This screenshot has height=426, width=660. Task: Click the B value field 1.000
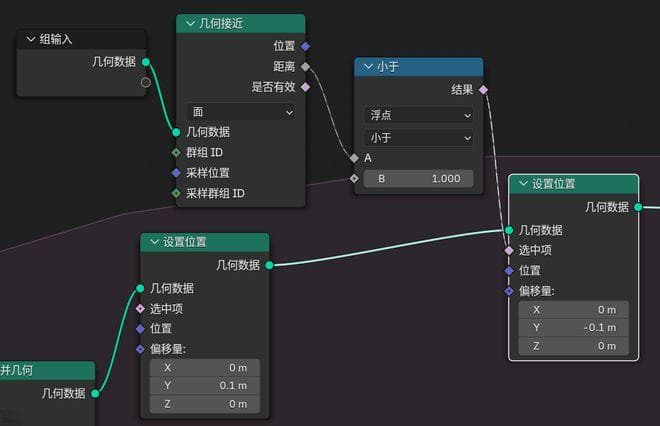pos(418,178)
